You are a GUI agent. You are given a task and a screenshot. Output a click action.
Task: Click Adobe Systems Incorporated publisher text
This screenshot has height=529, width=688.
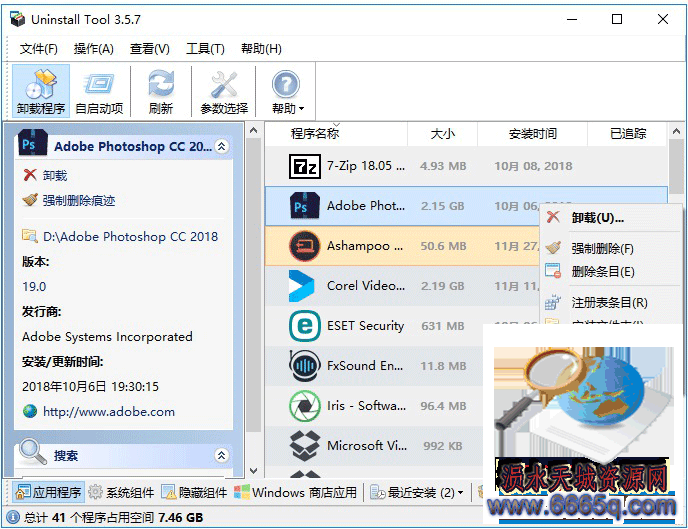click(x=107, y=336)
